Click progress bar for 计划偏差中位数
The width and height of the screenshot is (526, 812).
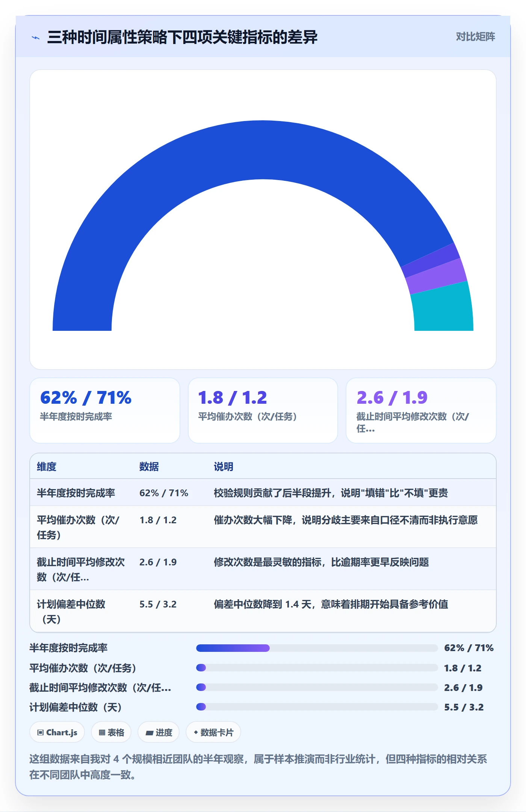(x=317, y=707)
